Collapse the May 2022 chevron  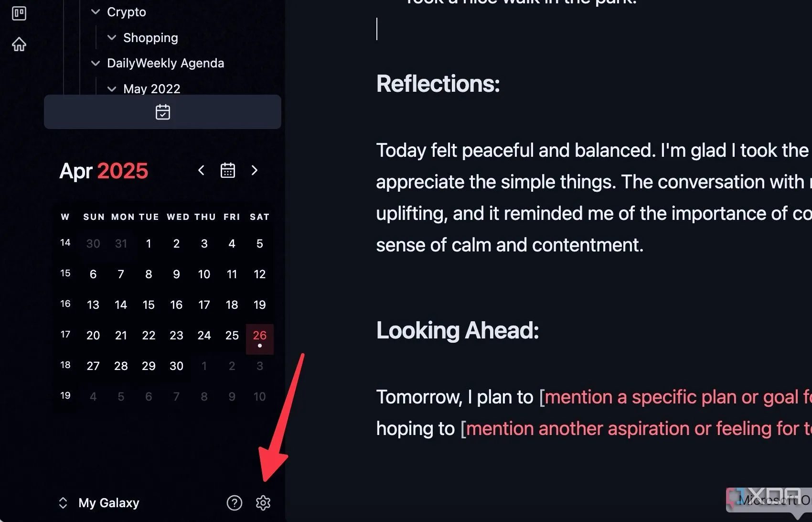112,88
